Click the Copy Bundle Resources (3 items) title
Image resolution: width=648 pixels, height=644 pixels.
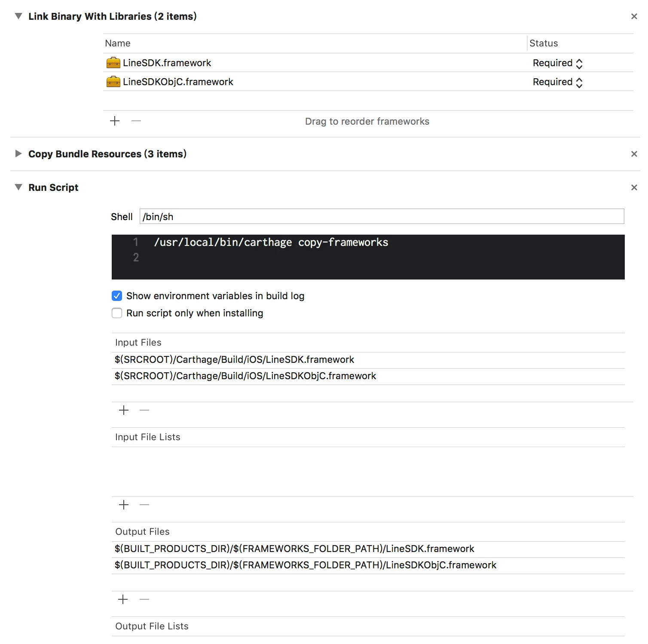point(107,154)
